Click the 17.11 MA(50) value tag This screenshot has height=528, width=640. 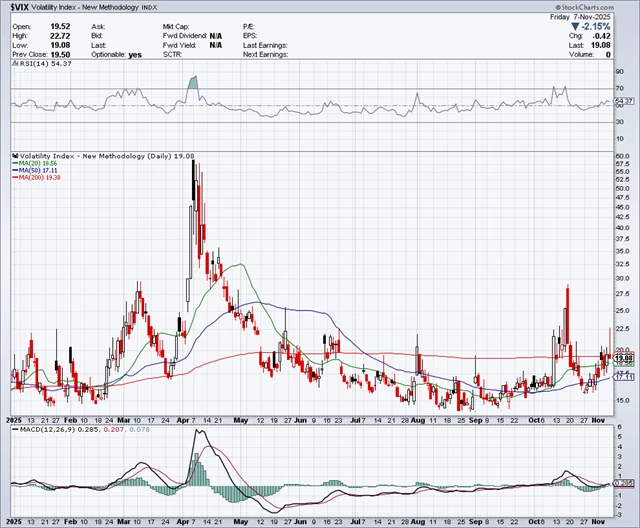[x=624, y=376]
